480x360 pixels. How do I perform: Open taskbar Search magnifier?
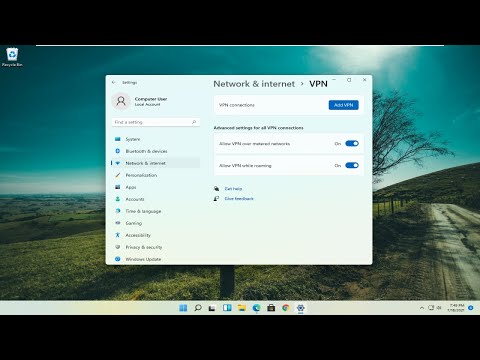click(x=198, y=308)
